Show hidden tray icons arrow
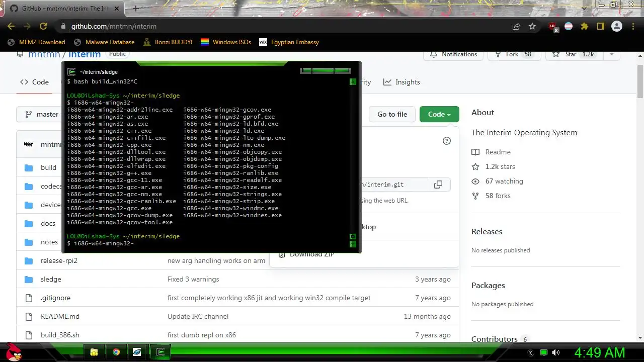 click(x=530, y=352)
